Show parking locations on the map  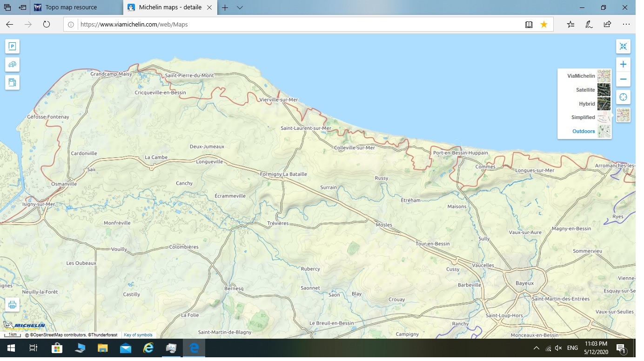pyautogui.click(x=12, y=46)
